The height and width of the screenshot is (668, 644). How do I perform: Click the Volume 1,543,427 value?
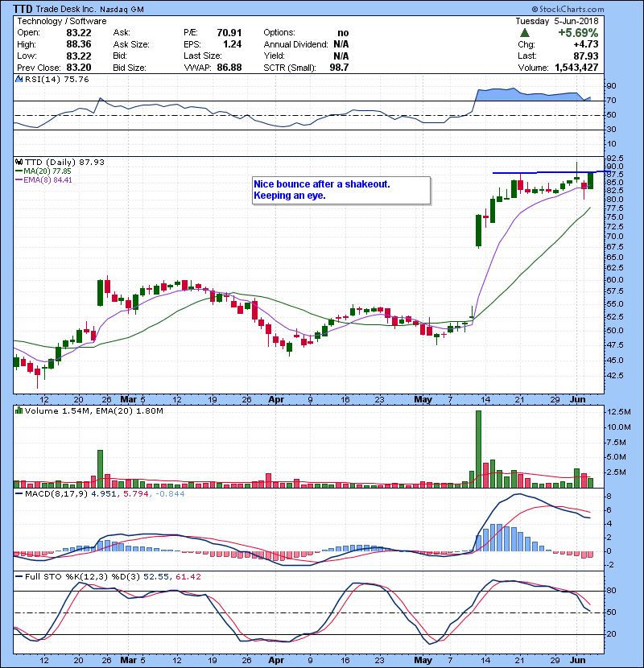click(x=576, y=68)
